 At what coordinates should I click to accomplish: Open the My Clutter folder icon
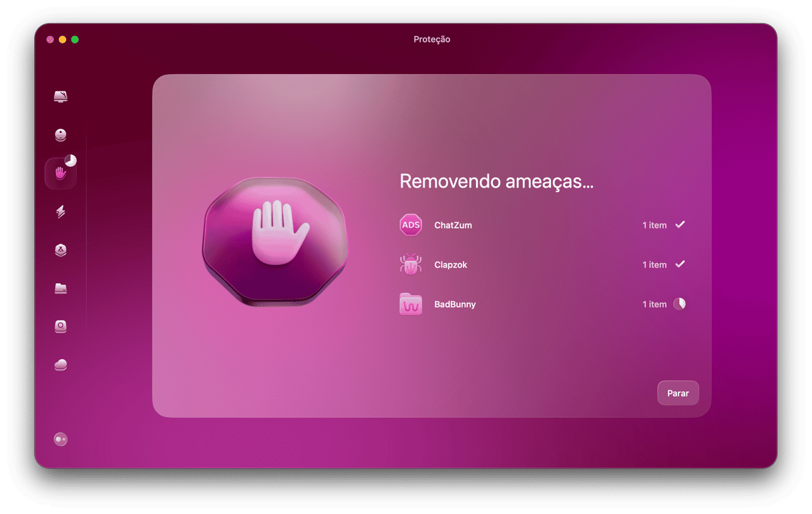pyautogui.click(x=61, y=288)
